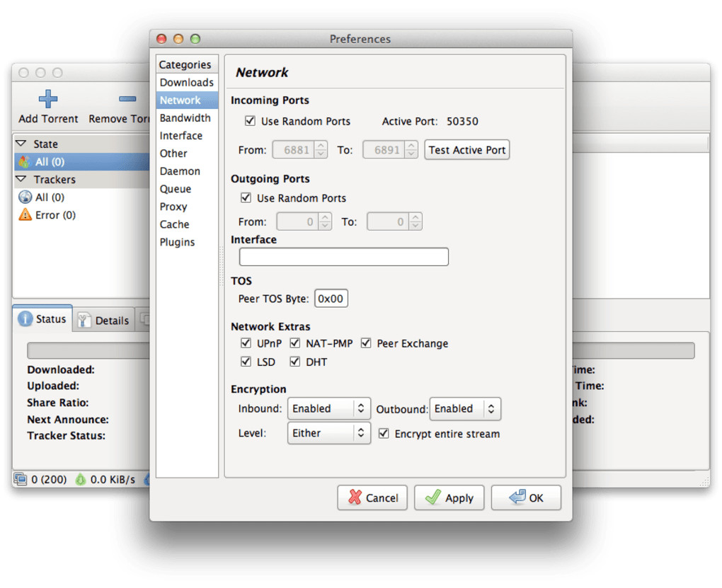722x588 pixels.
Task: Click the Incoming From 6881 field
Action: pyautogui.click(x=294, y=149)
